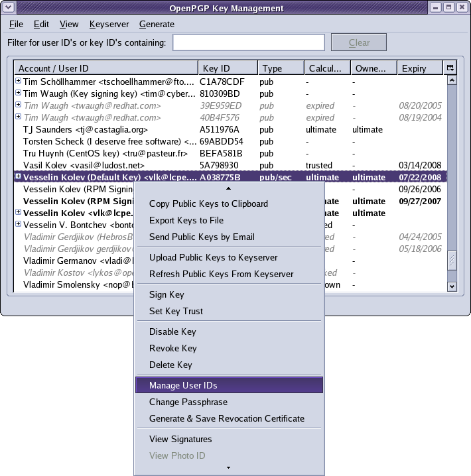Minimize the OpenPGP Key Management window
The height and width of the screenshot is (476, 471).
(435, 7)
